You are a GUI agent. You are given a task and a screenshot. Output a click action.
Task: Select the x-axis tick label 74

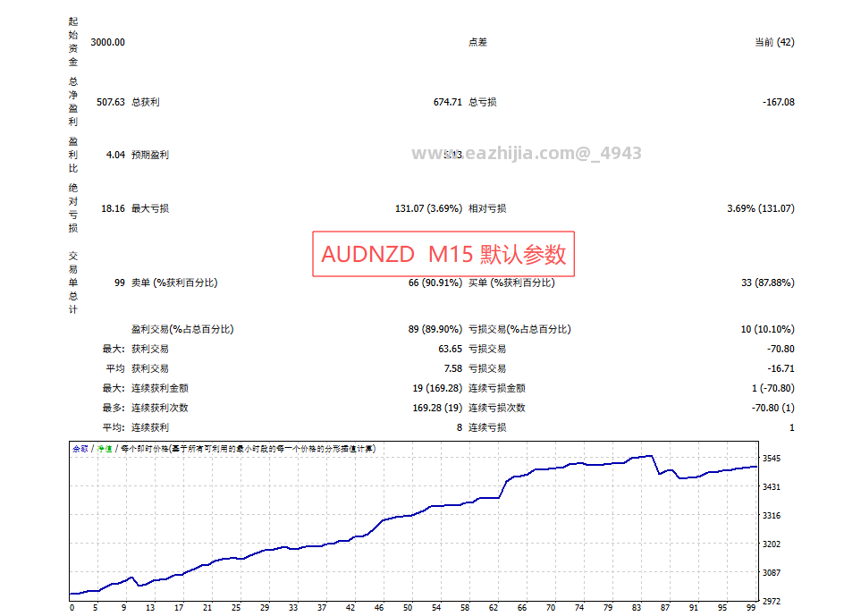pos(579,607)
